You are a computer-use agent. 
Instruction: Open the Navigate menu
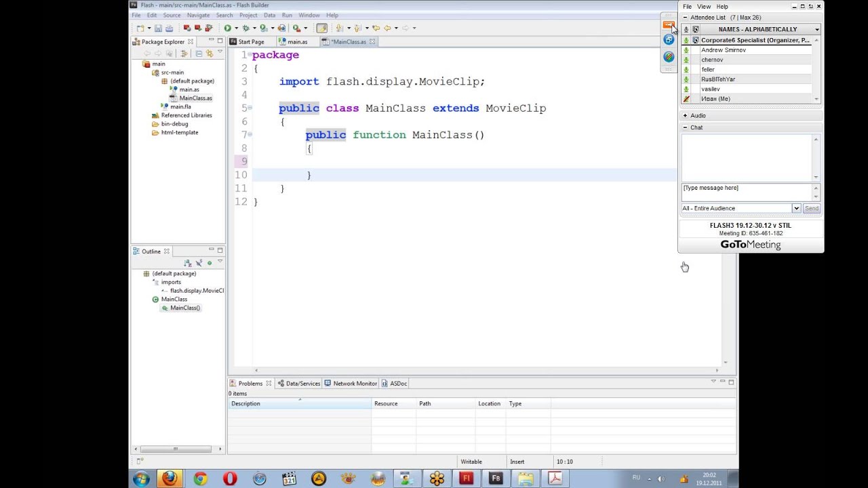(198, 15)
